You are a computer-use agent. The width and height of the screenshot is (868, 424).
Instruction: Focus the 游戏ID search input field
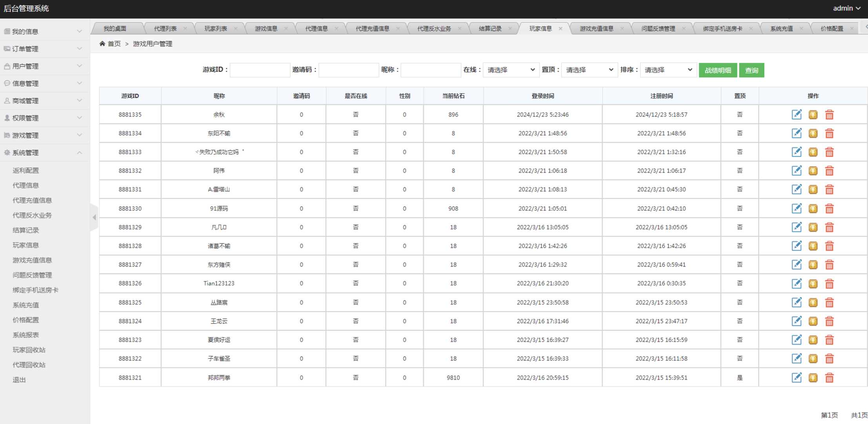[x=260, y=70]
